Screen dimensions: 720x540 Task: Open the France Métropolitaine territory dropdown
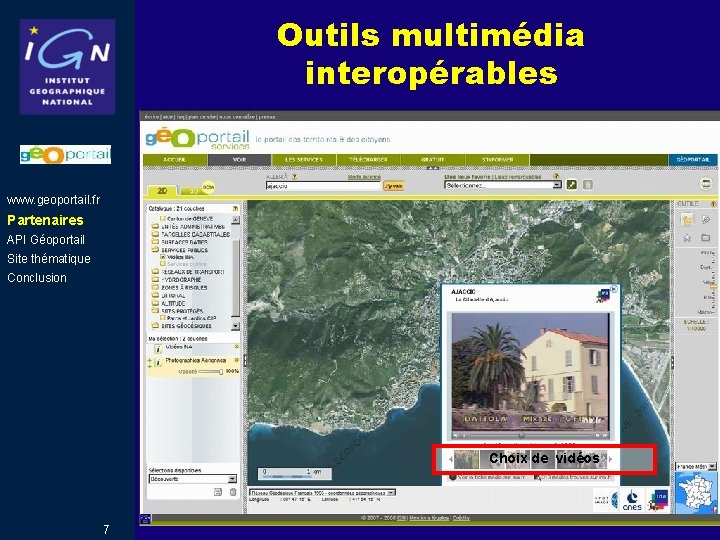[x=696, y=466]
